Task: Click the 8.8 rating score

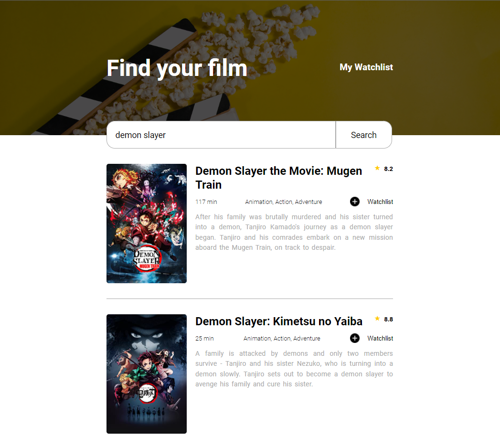Action: pos(388,319)
